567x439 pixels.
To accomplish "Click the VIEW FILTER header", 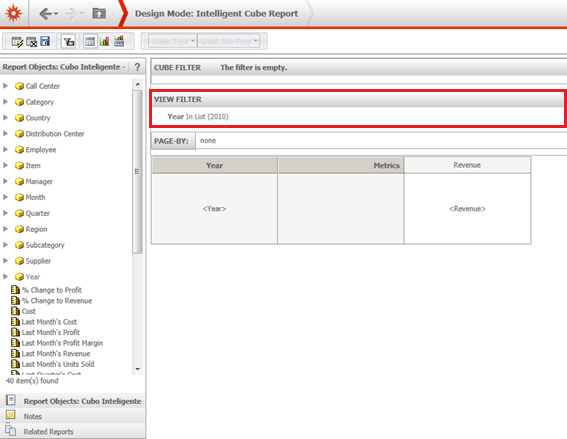I will click(x=178, y=99).
